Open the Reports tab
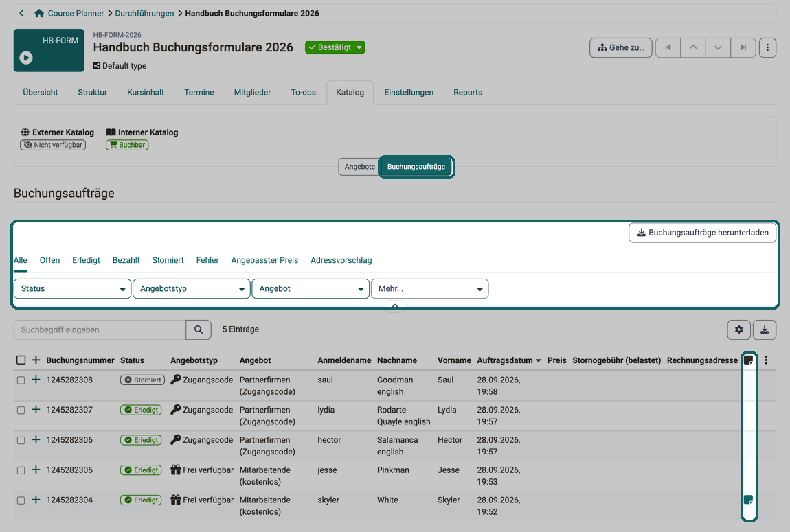 click(x=468, y=92)
